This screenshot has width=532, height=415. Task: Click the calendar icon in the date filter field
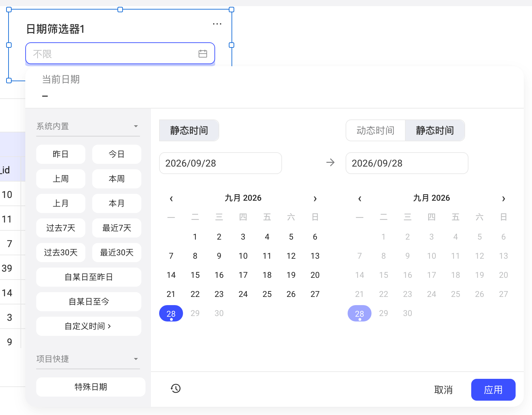[x=203, y=54]
